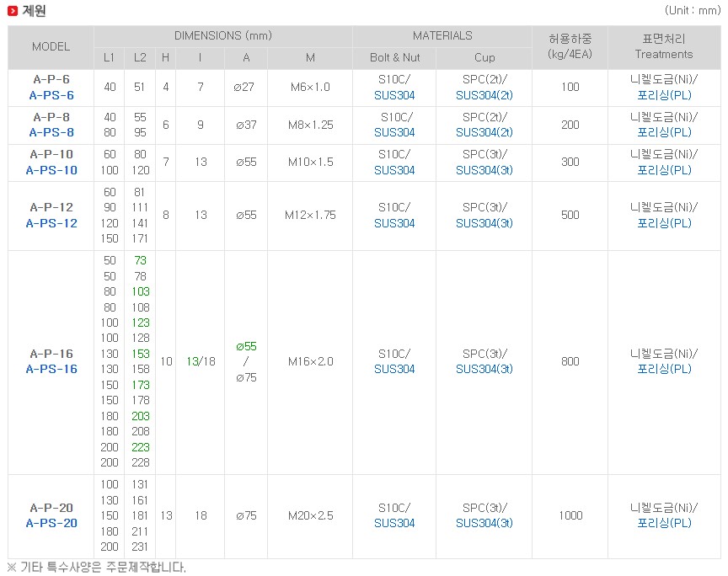
Task: Click L2 value 231 in A-P-20 row
Action: click(140, 547)
